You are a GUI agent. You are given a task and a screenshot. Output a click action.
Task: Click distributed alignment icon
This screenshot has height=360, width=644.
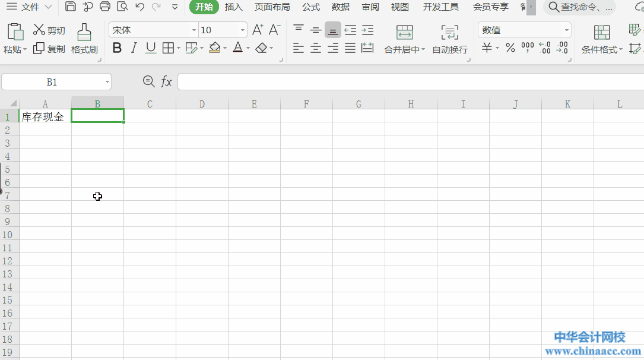367,48
